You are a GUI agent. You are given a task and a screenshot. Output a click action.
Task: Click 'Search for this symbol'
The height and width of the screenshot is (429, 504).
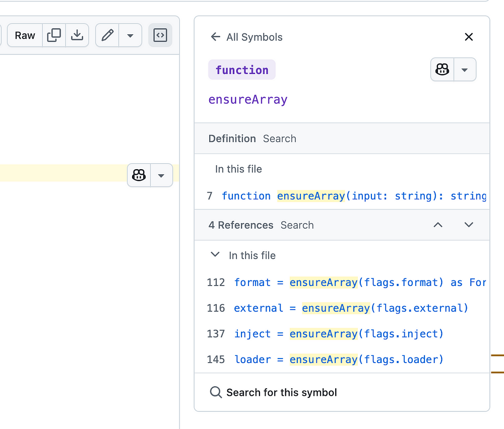click(273, 392)
